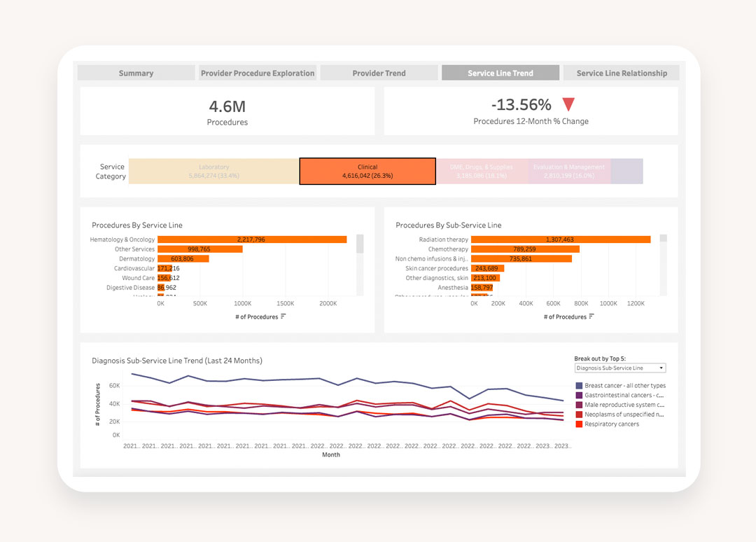The height and width of the screenshot is (542, 756).
Task: Click the Service Line chart scrollbar
Action: click(360, 244)
